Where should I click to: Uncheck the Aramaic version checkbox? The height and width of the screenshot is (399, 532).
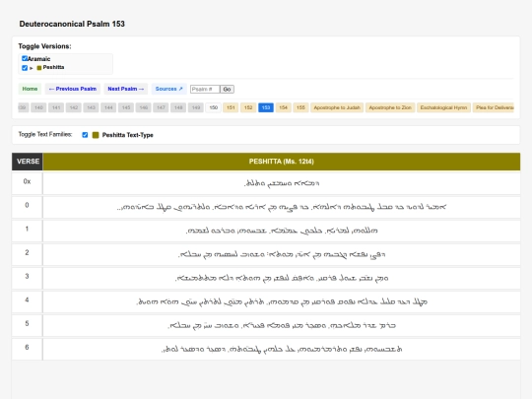[x=25, y=58]
